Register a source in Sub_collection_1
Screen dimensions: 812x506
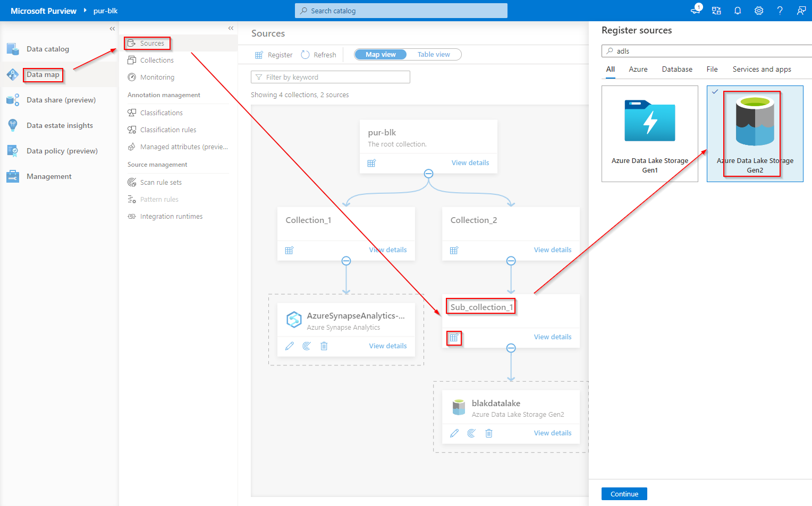point(454,338)
